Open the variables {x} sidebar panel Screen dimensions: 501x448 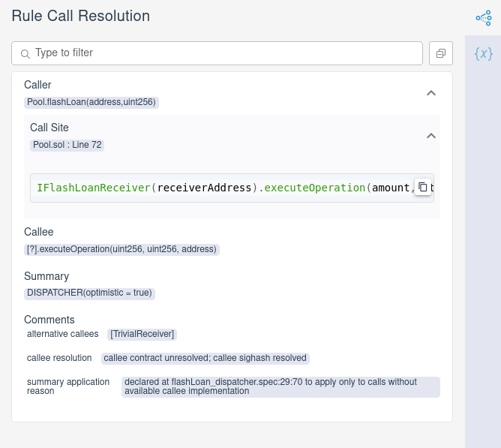coord(483,53)
